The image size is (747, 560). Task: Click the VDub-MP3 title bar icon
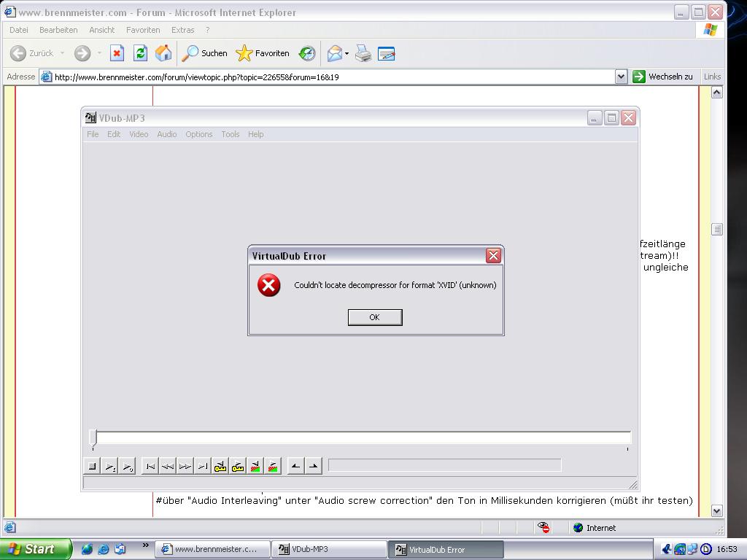[x=90, y=117]
